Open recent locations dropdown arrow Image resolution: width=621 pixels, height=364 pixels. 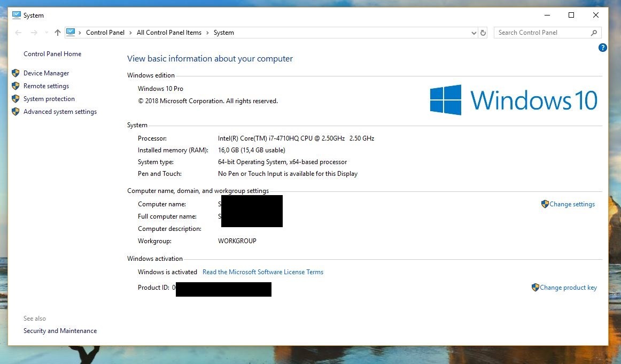point(46,33)
